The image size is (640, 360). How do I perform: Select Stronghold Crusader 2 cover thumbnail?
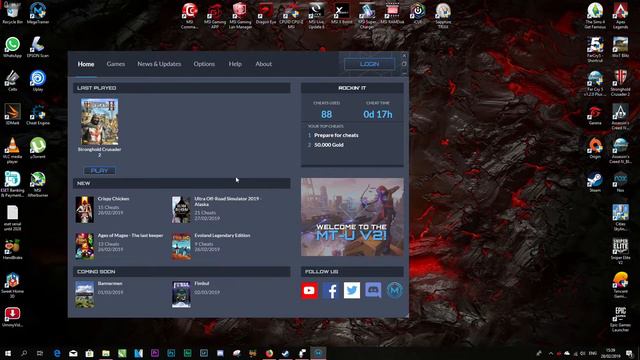pos(99,122)
